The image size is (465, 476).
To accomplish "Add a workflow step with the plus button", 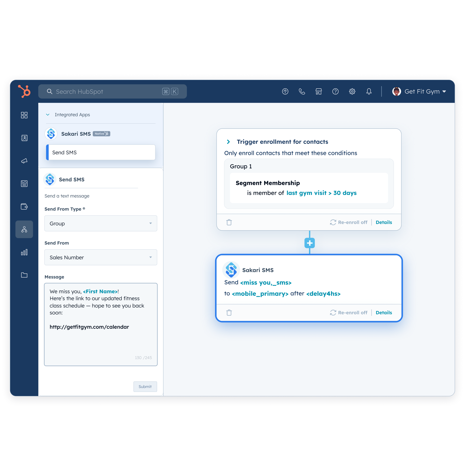I will click(x=309, y=243).
